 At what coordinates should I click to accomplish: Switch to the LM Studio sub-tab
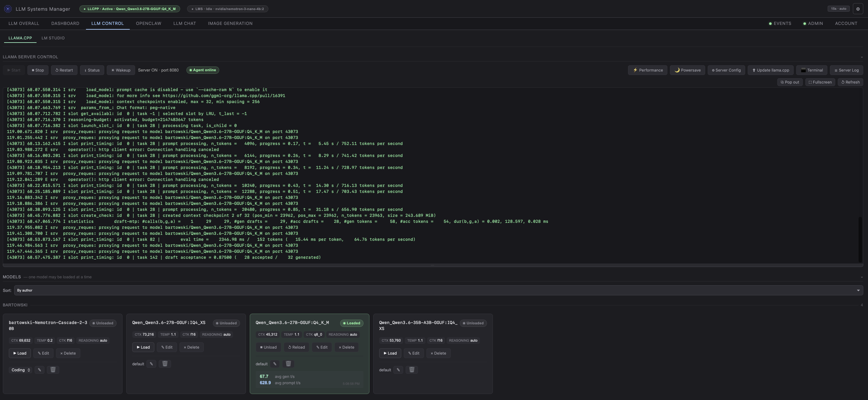point(53,38)
